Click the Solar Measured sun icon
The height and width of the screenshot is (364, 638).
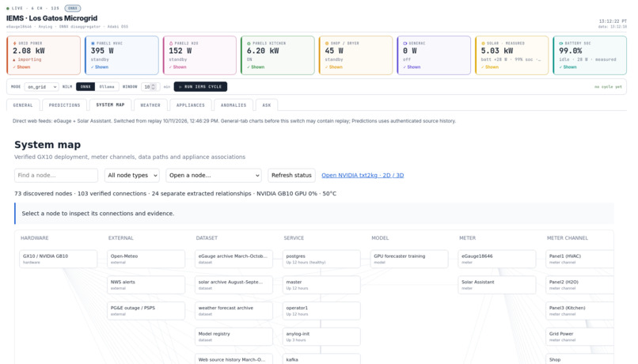click(x=483, y=43)
